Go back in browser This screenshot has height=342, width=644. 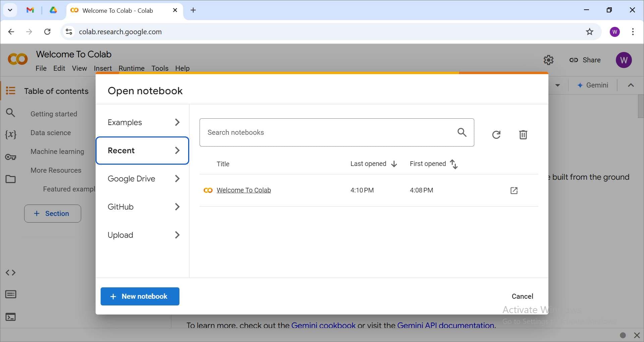tap(11, 32)
